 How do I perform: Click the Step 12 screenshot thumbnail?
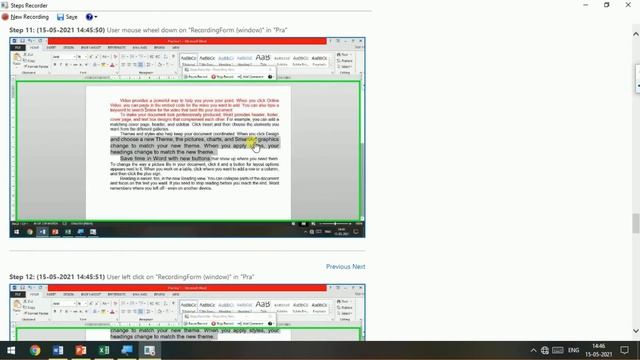click(x=187, y=312)
